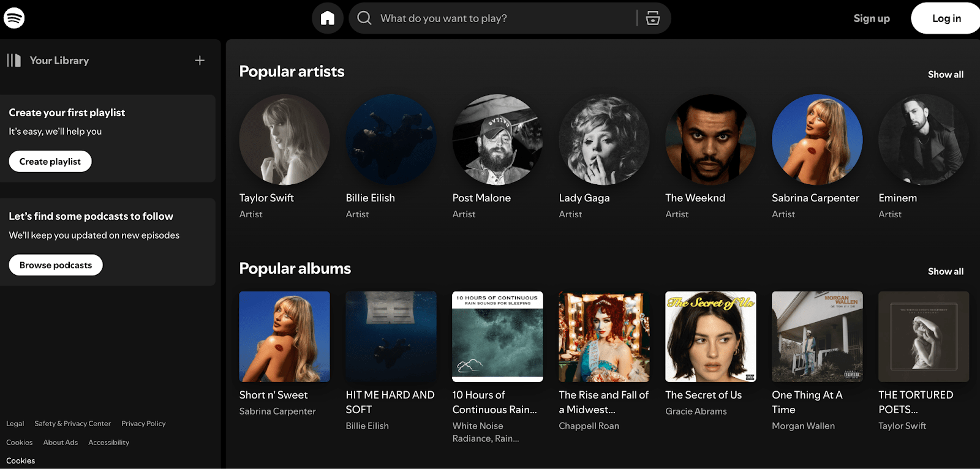Click the 'Taylor Swift' name under Popular artists
The image size is (980, 469).
coord(266,198)
